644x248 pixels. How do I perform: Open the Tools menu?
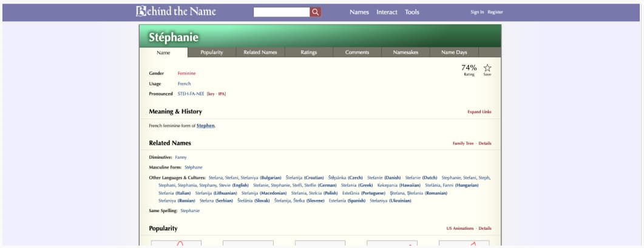click(412, 12)
